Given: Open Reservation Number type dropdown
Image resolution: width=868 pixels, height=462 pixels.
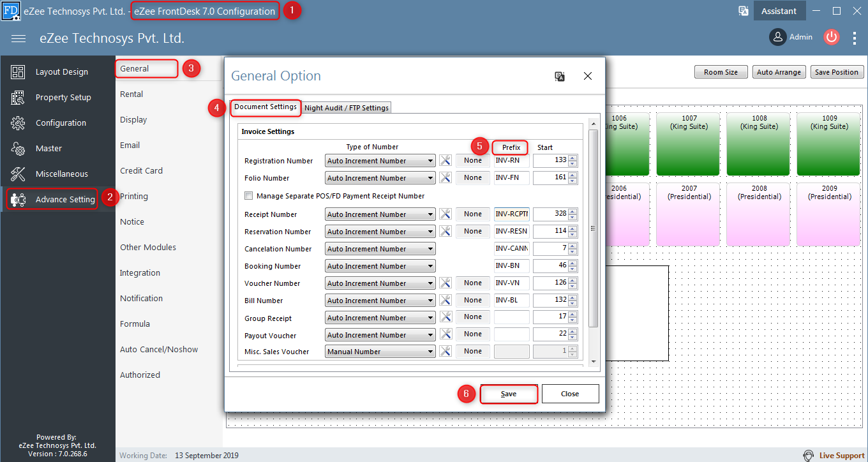Looking at the screenshot, I should pyautogui.click(x=380, y=232).
